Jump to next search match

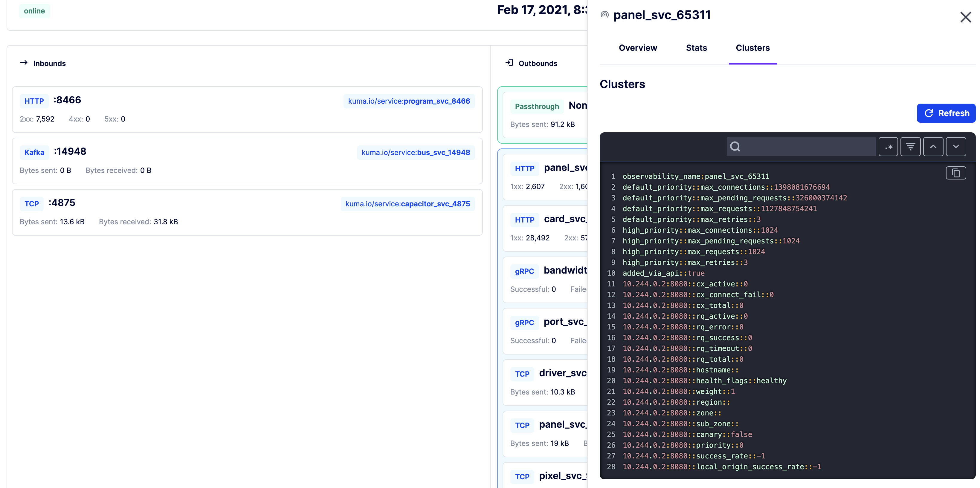[x=956, y=146]
